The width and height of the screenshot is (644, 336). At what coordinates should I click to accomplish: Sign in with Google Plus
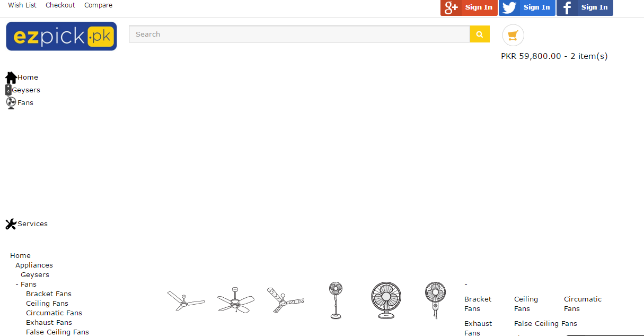pos(469,7)
